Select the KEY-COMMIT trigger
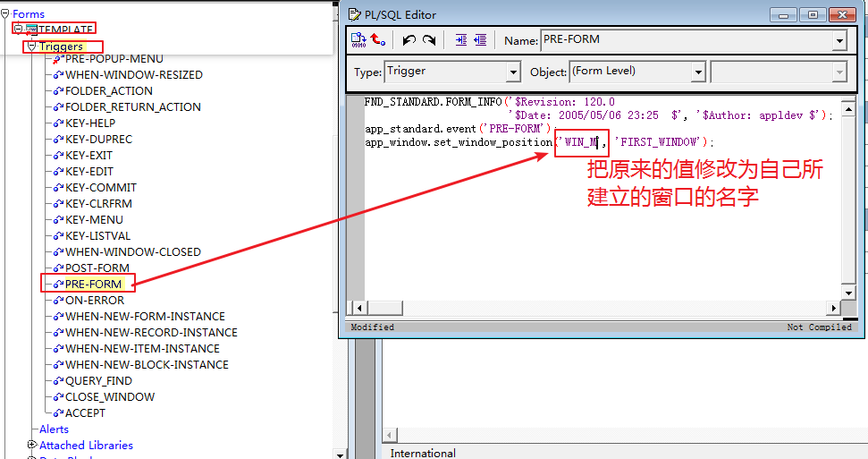Image resolution: width=868 pixels, height=459 pixels. [x=101, y=187]
